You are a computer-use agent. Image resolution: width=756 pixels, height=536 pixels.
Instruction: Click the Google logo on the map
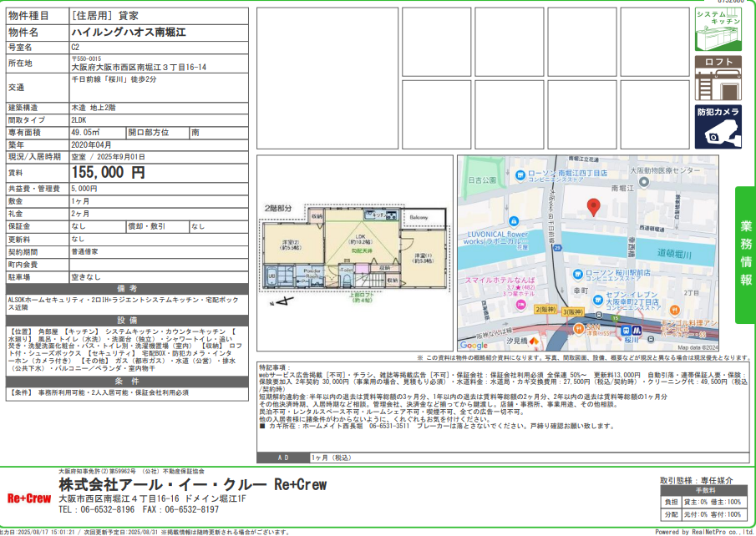tap(474, 345)
